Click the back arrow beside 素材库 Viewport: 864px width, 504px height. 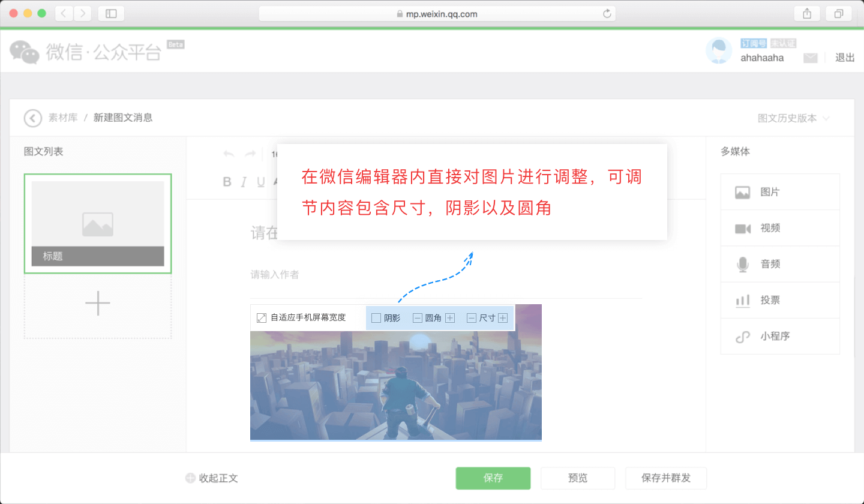[33, 118]
